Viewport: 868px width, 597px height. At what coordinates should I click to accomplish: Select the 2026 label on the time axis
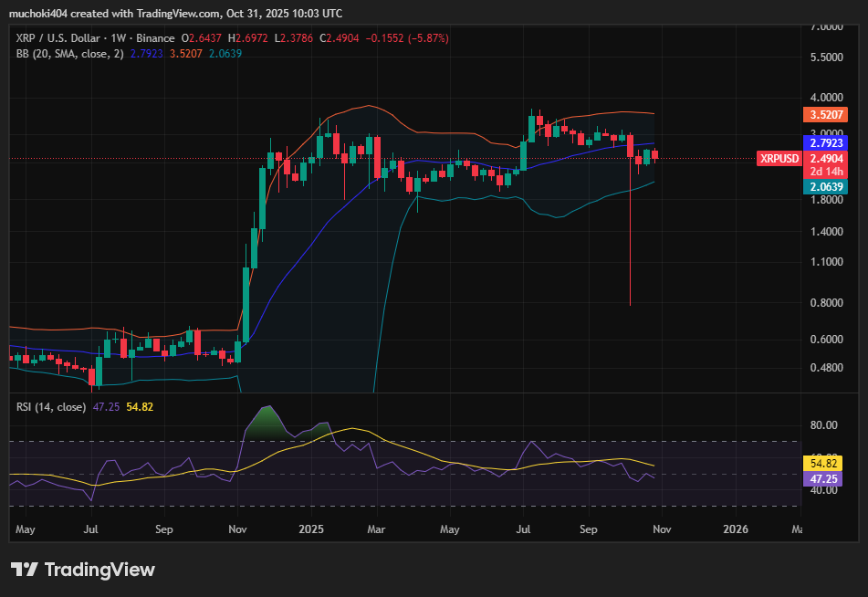pos(736,529)
